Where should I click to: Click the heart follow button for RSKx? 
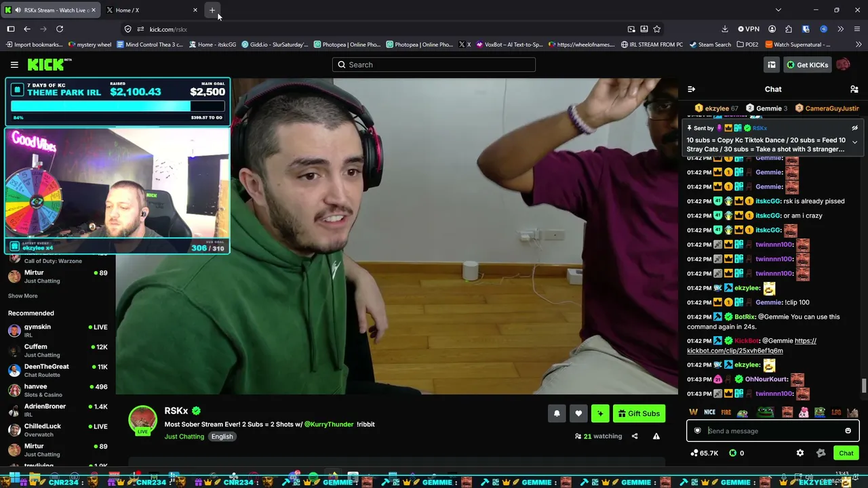tap(578, 413)
